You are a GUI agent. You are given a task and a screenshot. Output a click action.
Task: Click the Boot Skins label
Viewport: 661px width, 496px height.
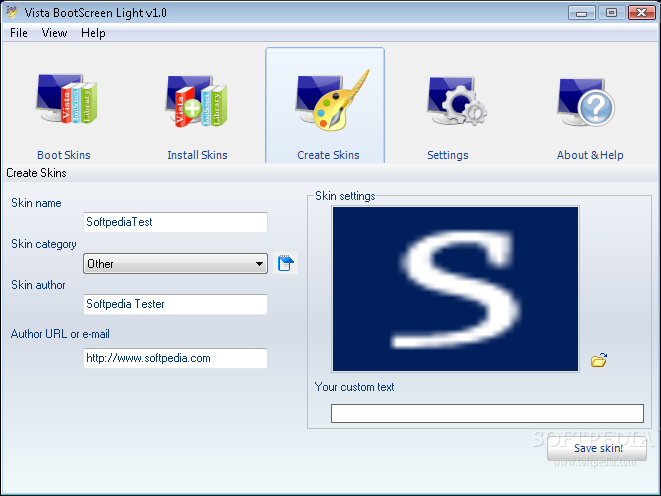click(64, 155)
